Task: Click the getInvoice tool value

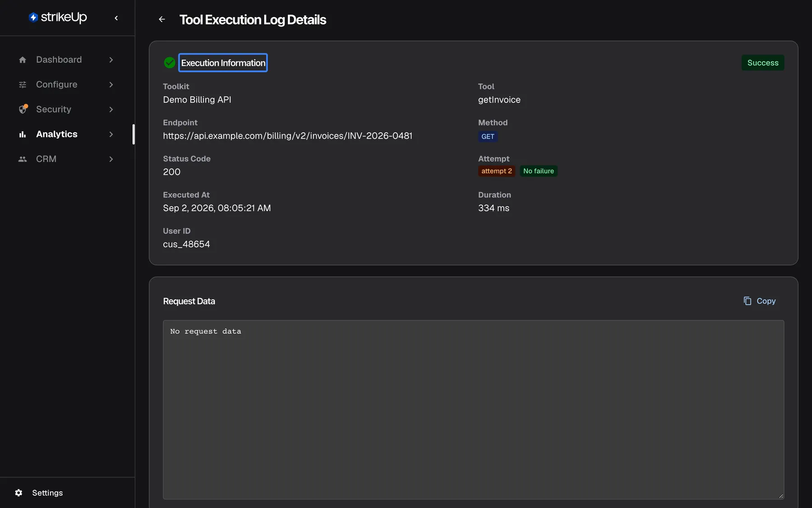Action: pos(499,100)
